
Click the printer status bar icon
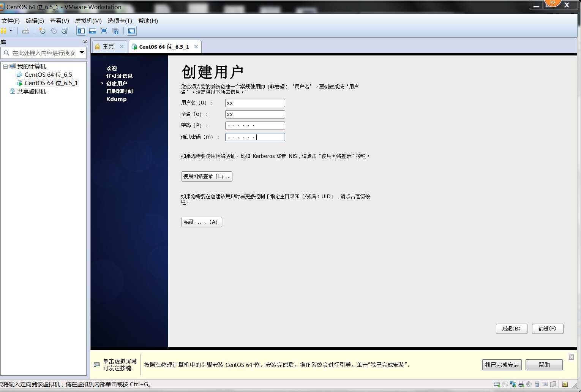click(521, 384)
